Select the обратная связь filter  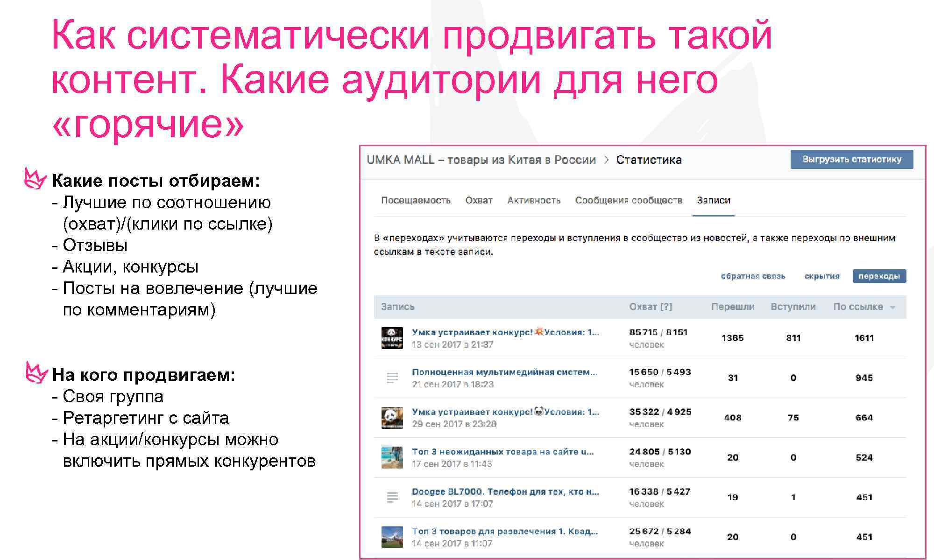click(x=753, y=276)
